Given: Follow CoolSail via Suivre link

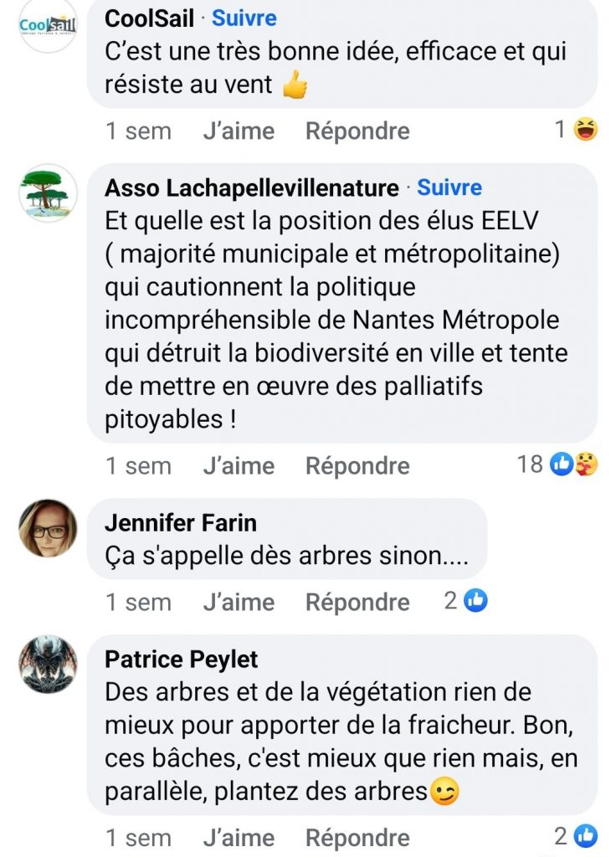Looking at the screenshot, I should [244, 18].
